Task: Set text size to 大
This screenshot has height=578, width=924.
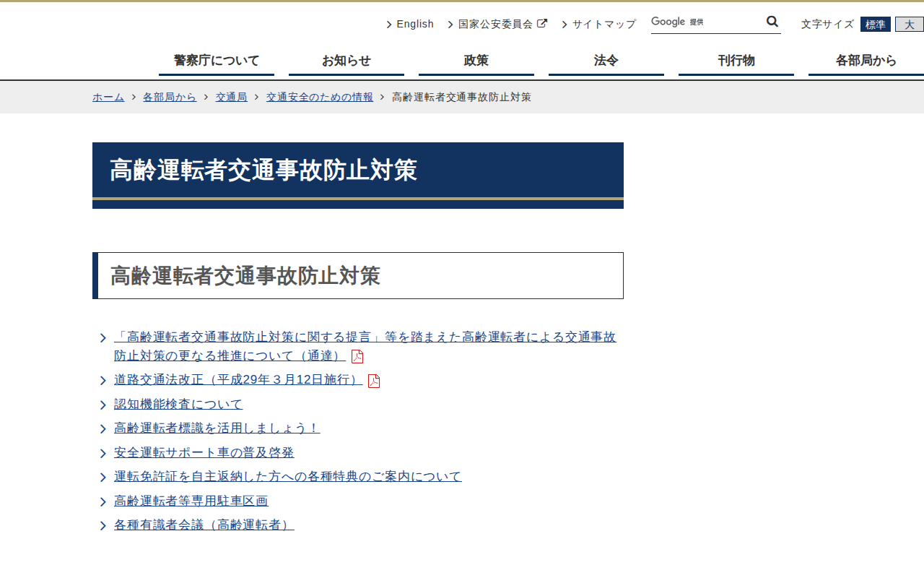Action: 910,25
